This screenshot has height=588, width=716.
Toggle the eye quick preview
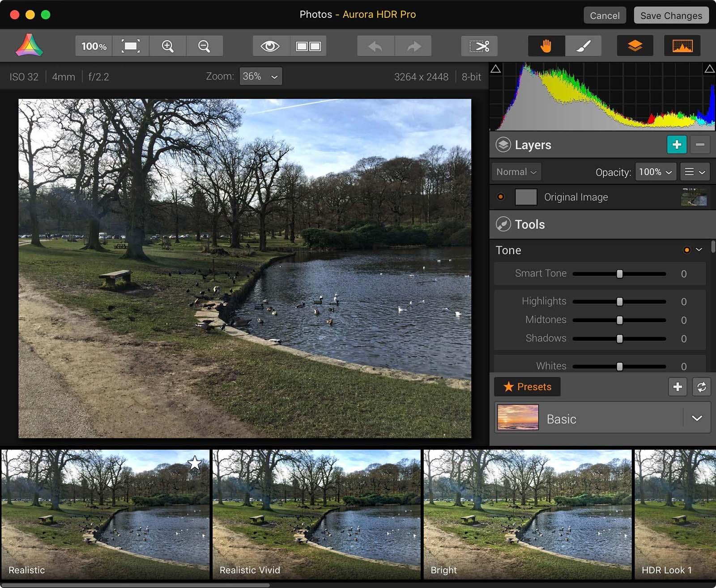(x=270, y=46)
